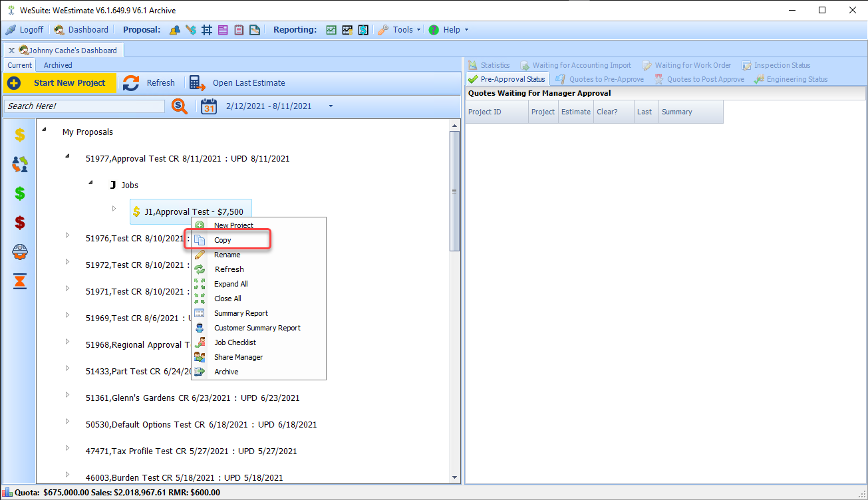Click the last Proposal document icon
The width and height of the screenshot is (868, 500).
(x=255, y=30)
